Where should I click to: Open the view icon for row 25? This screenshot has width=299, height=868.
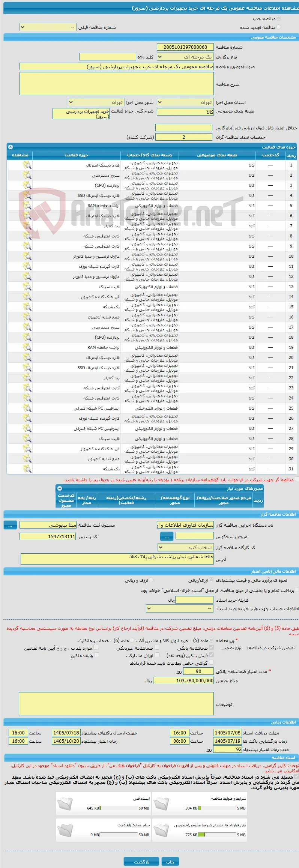click(x=27, y=408)
